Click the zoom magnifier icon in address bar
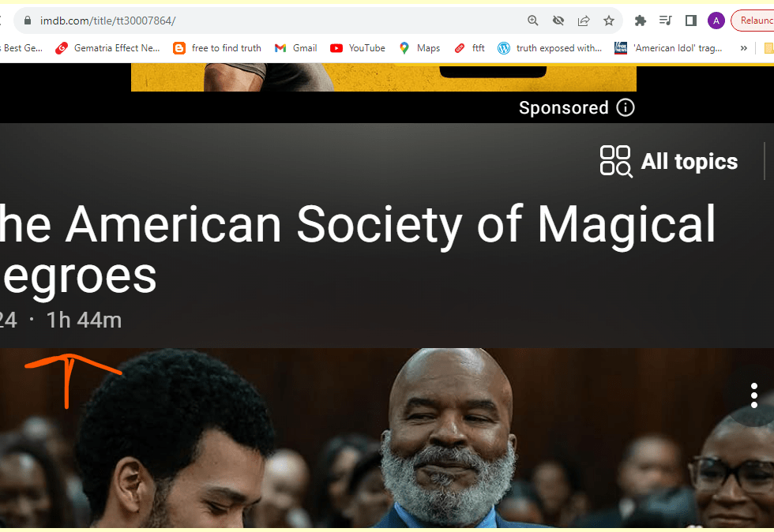 pyautogui.click(x=532, y=21)
